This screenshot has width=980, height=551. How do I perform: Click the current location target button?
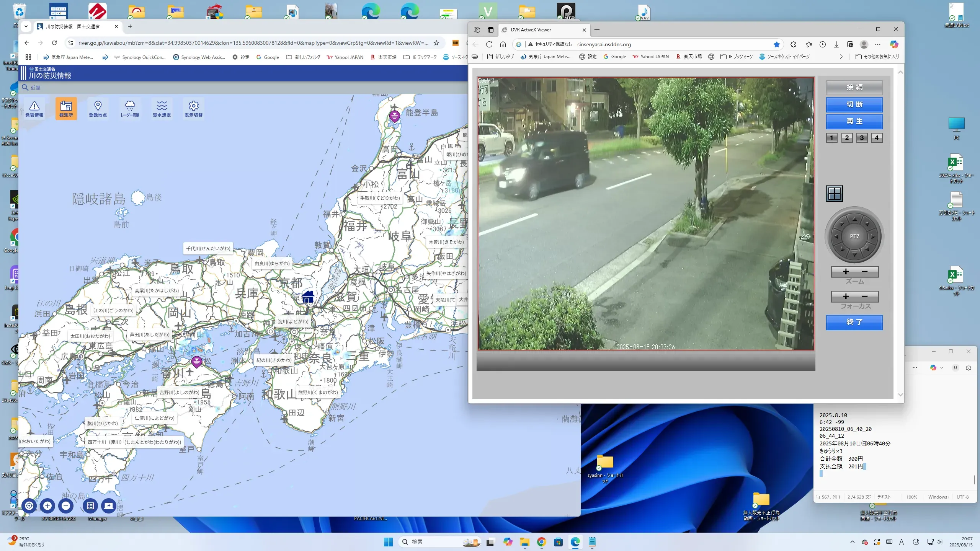tap(29, 506)
